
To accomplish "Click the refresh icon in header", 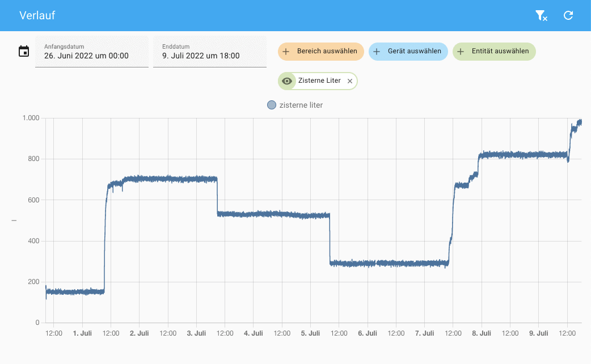I will (x=568, y=16).
